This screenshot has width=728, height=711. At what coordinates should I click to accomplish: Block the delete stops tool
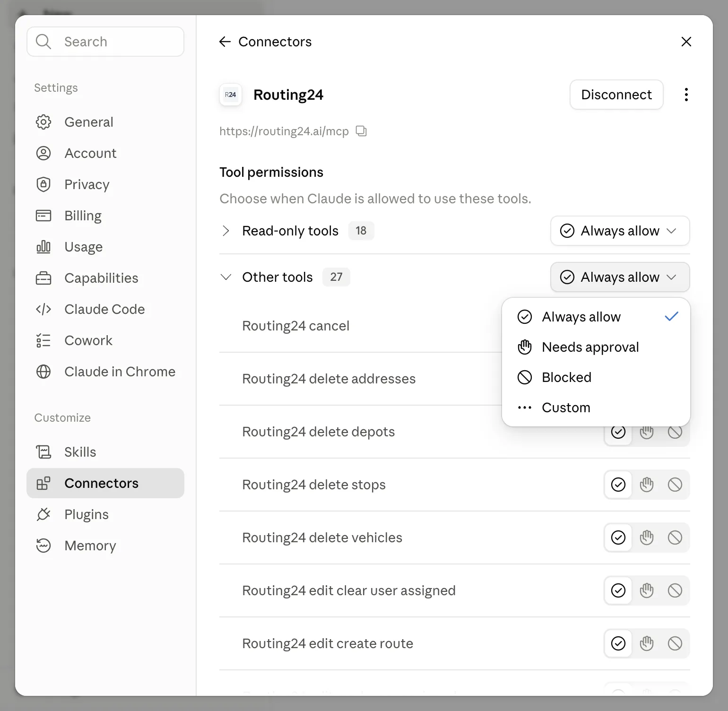[675, 485]
